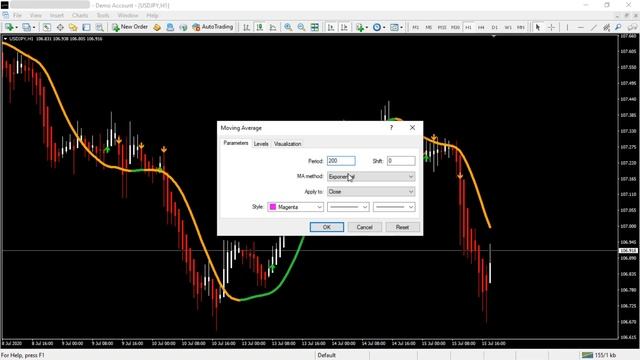Viewport: 640px width, 360px height.
Task: Confirm with the OK button
Action: tap(327, 227)
